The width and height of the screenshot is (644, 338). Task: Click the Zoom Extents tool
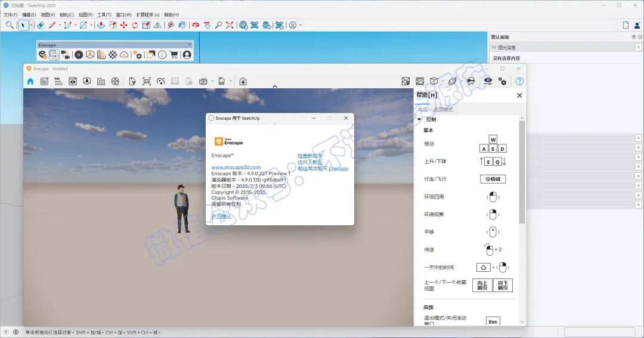point(230,25)
